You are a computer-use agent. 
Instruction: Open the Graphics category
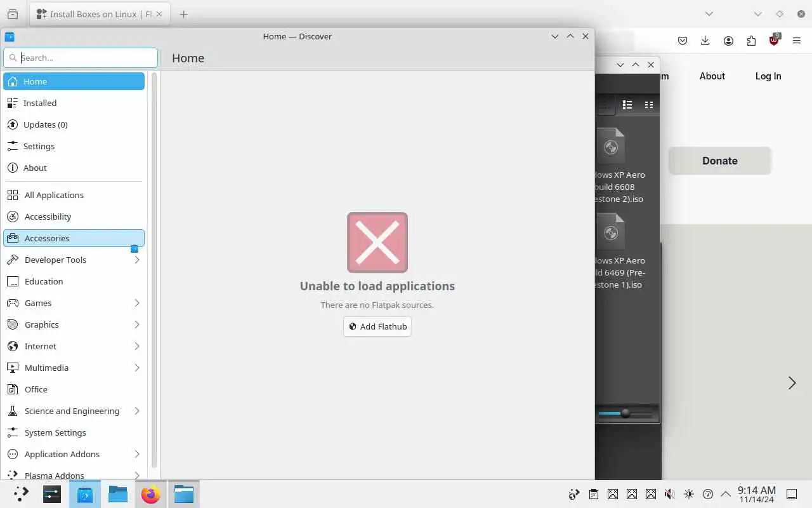point(74,324)
